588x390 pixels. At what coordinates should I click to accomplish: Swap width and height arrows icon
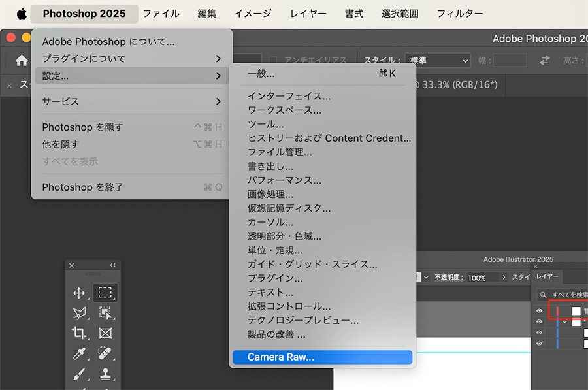tap(544, 60)
